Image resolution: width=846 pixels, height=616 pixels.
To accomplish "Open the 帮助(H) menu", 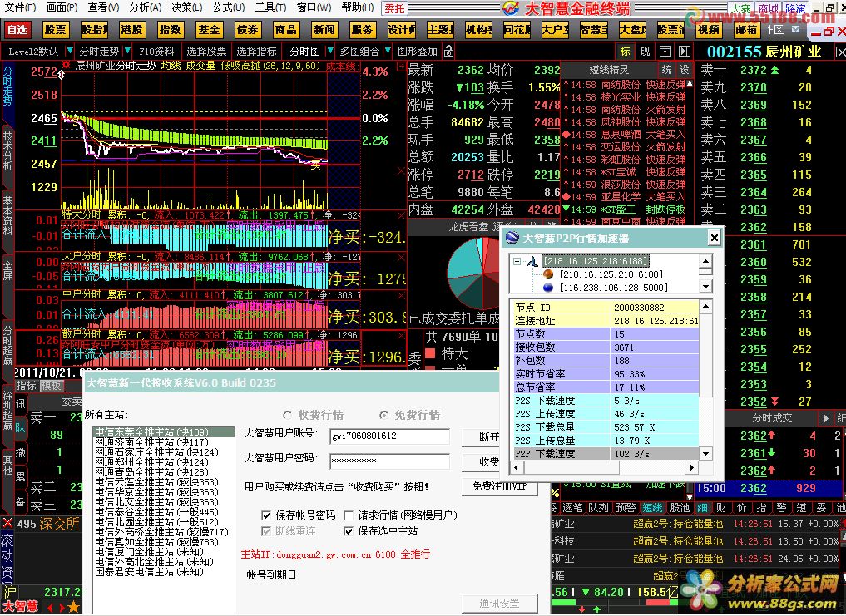I will click(x=357, y=7).
